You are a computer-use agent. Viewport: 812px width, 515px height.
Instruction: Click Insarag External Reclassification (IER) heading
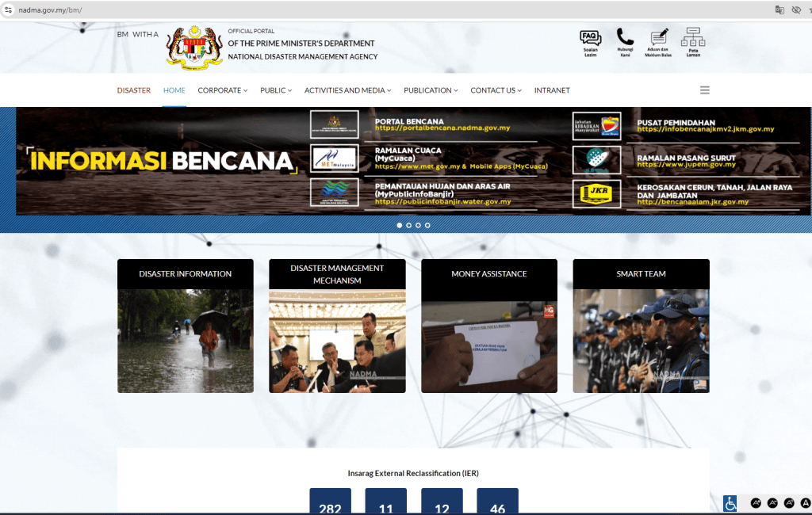click(x=413, y=473)
